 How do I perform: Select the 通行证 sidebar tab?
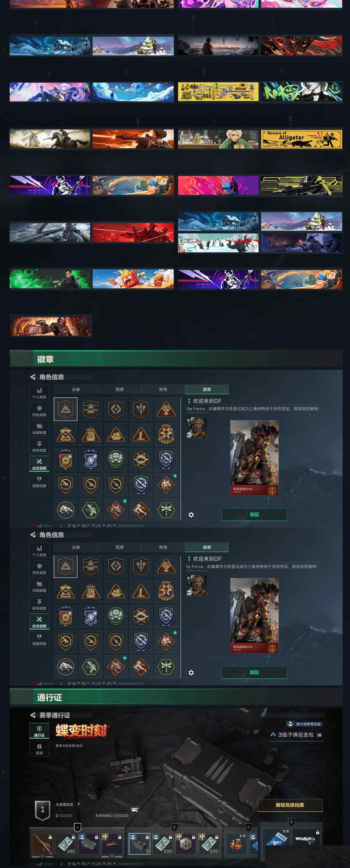[39, 731]
